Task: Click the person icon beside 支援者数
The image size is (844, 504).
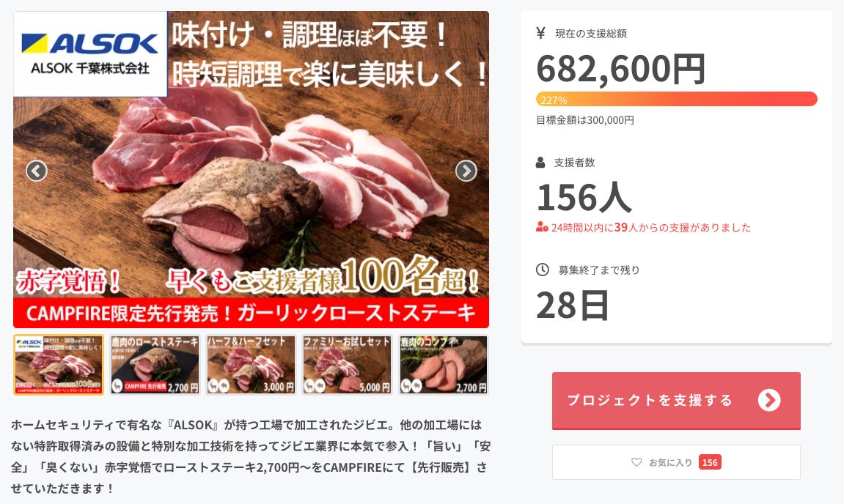Action: (x=540, y=163)
